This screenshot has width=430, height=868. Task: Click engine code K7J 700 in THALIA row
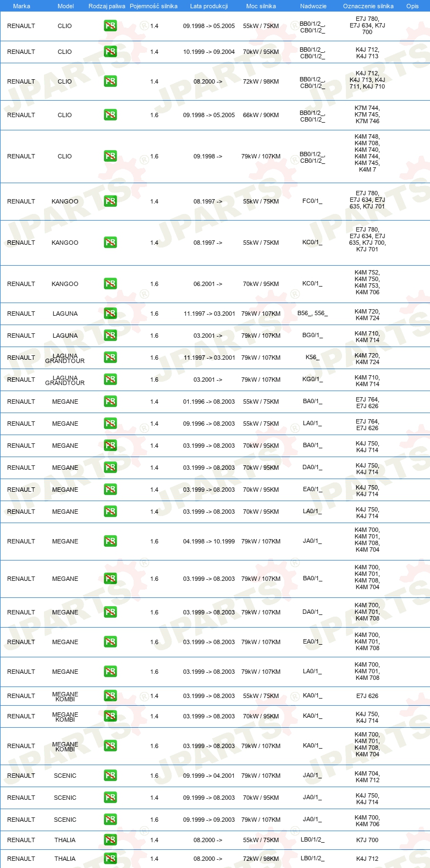click(367, 840)
